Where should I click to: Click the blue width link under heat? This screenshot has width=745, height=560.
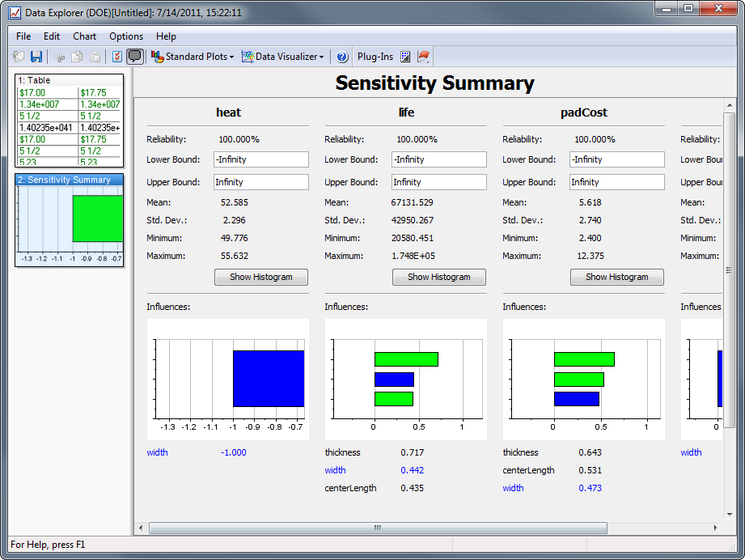[157, 452]
